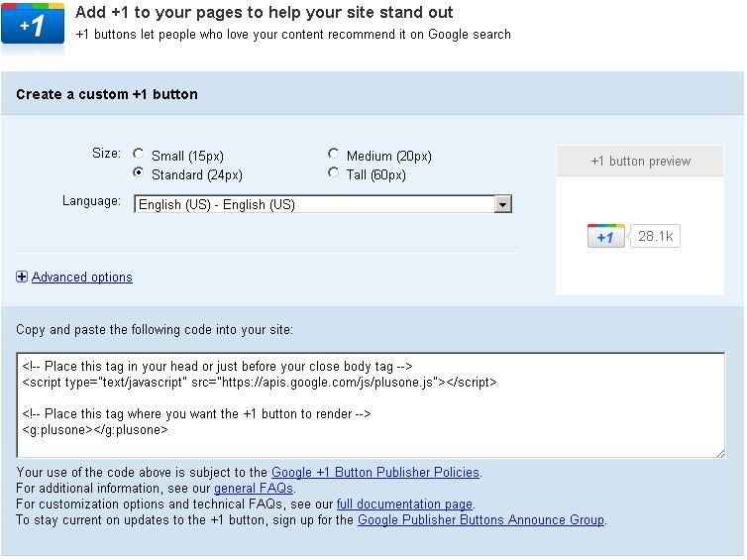Click the +1 button in the preview
The width and height of the screenshot is (747, 560).
(x=605, y=237)
